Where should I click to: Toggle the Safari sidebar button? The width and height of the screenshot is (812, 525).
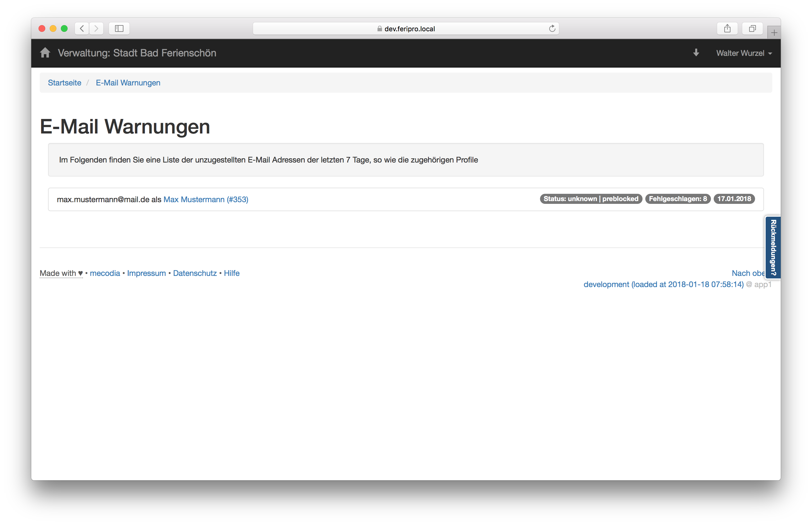119,29
